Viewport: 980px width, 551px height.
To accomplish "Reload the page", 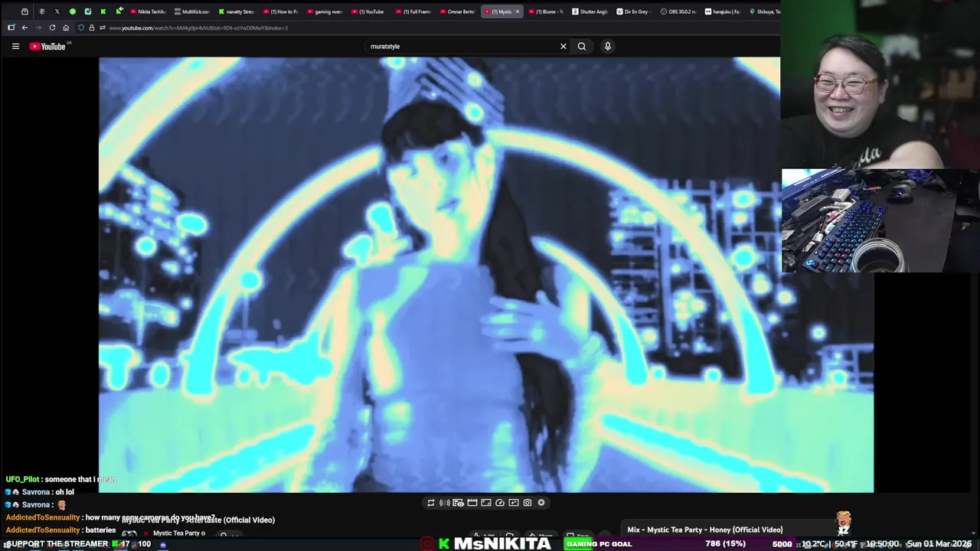I will pyautogui.click(x=52, y=28).
